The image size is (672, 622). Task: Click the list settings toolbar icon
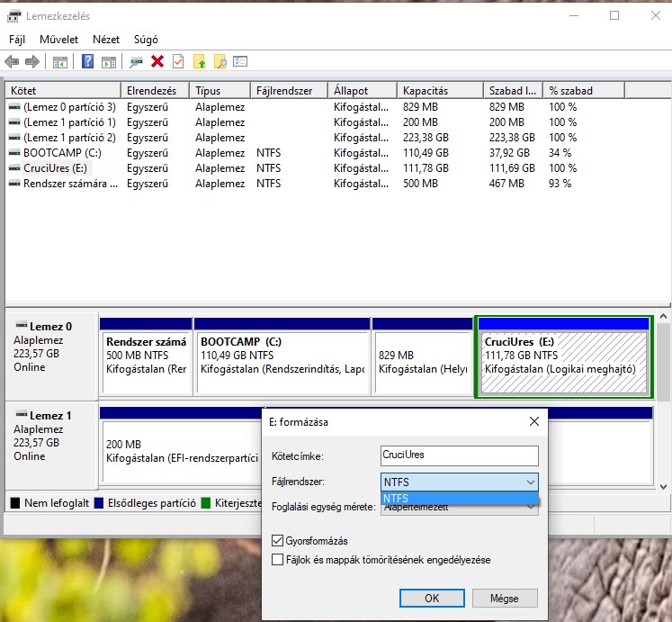(240, 61)
